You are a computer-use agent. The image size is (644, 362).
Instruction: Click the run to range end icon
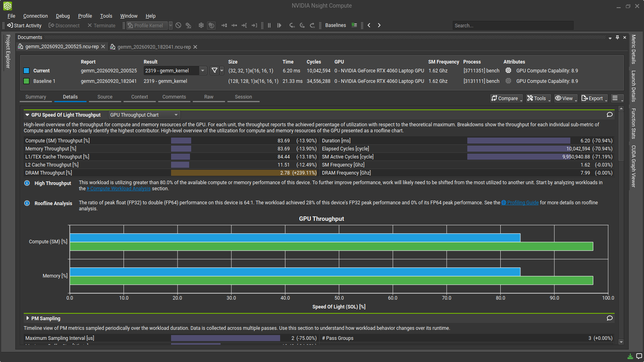254,25
